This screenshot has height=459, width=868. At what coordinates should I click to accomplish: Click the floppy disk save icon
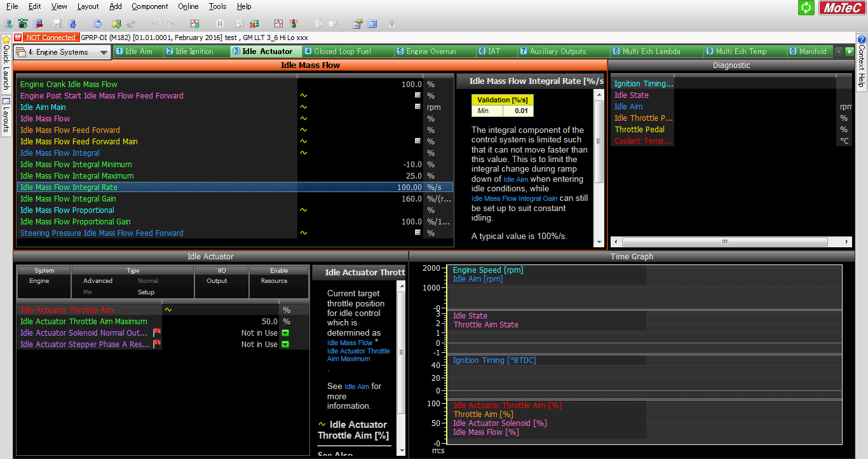tap(58, 24)
